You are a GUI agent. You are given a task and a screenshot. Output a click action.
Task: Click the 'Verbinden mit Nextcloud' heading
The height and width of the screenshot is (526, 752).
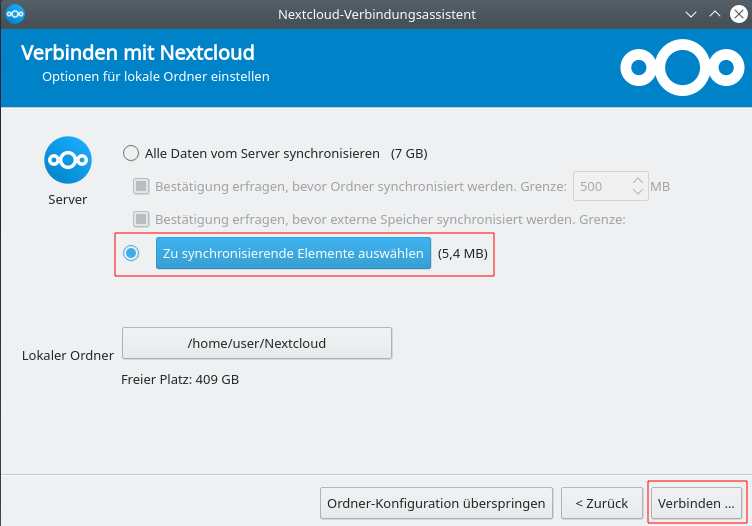click(138, 52)
